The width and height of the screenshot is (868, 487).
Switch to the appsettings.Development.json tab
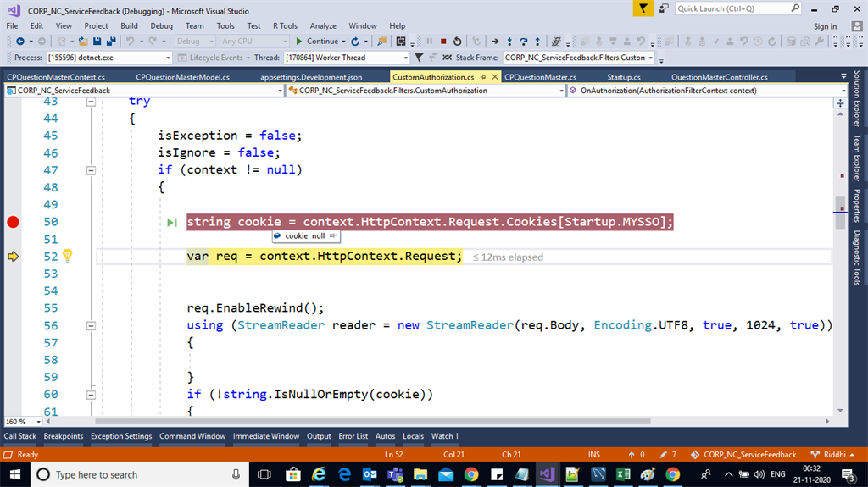pyautogui.click(x=311, y=77)
